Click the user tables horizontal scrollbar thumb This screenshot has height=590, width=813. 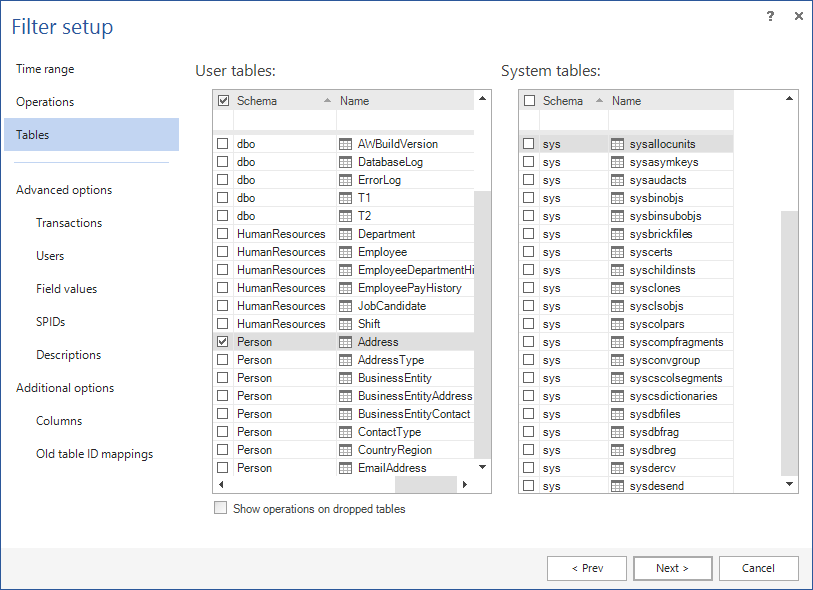point(425,484)
